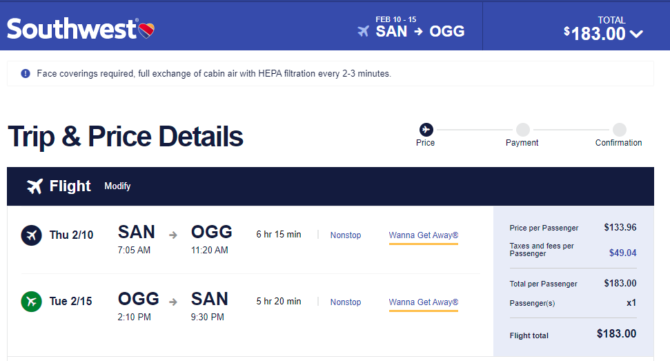Click the dark departing flight icon for Thu 2/10

point(31,235)
